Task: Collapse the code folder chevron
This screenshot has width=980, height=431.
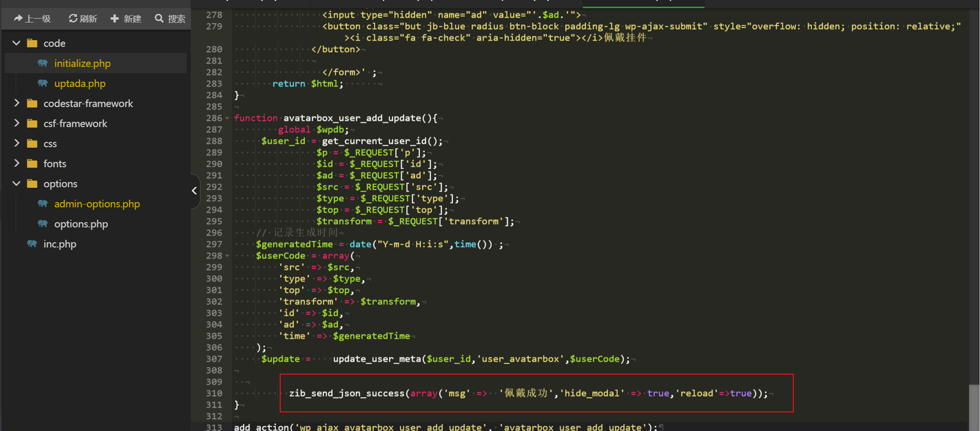Action: 17,43
